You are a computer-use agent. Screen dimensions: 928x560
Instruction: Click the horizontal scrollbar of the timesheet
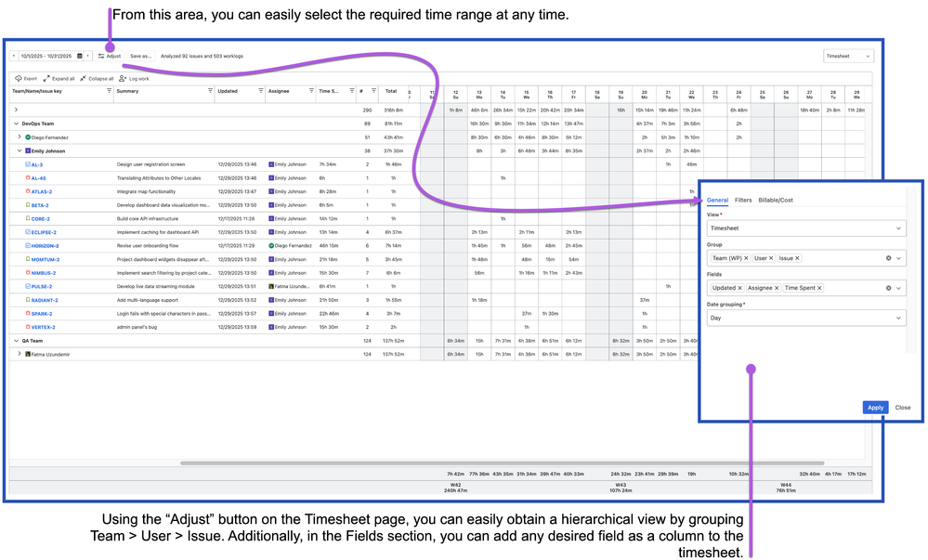502,462
